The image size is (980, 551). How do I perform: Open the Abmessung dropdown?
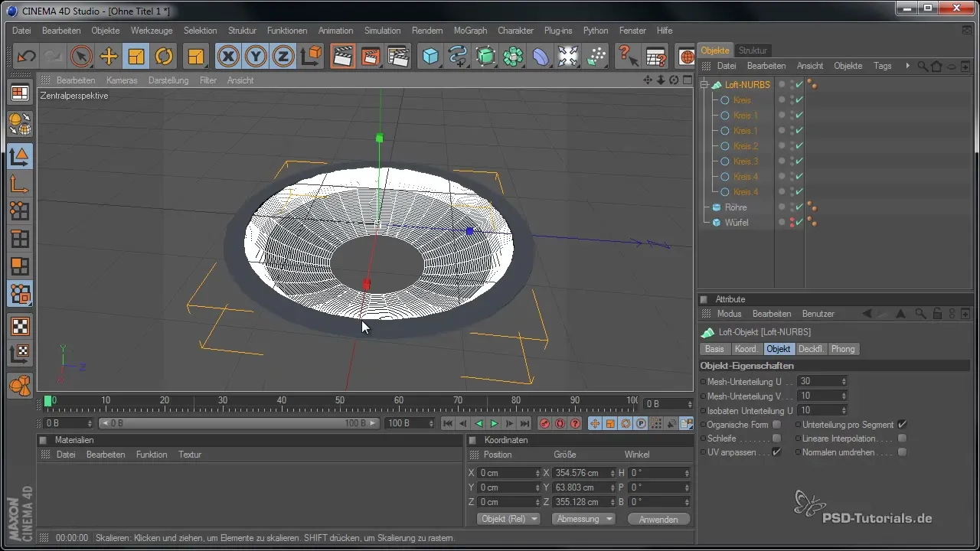point(585,519)
